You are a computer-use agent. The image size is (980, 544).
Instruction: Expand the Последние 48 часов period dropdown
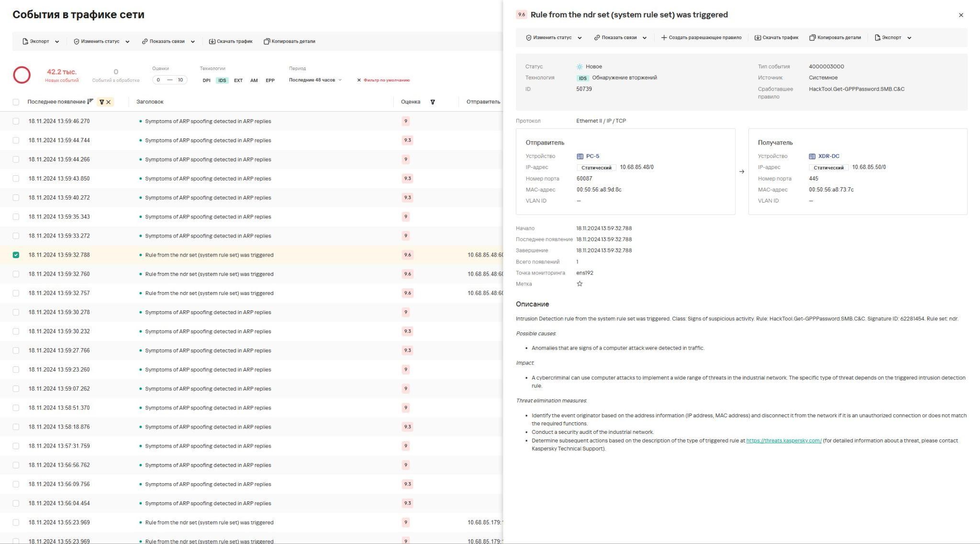315,80
